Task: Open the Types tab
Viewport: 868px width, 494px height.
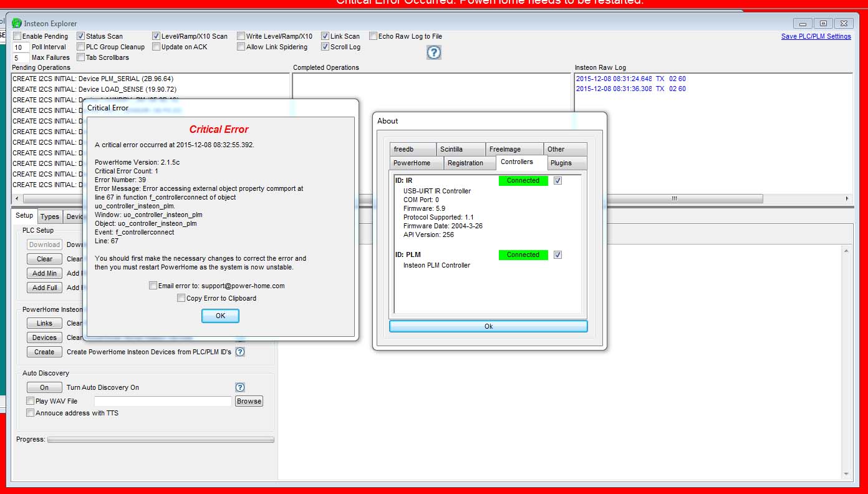Action: pyautogui.click(x=50, y=216)
